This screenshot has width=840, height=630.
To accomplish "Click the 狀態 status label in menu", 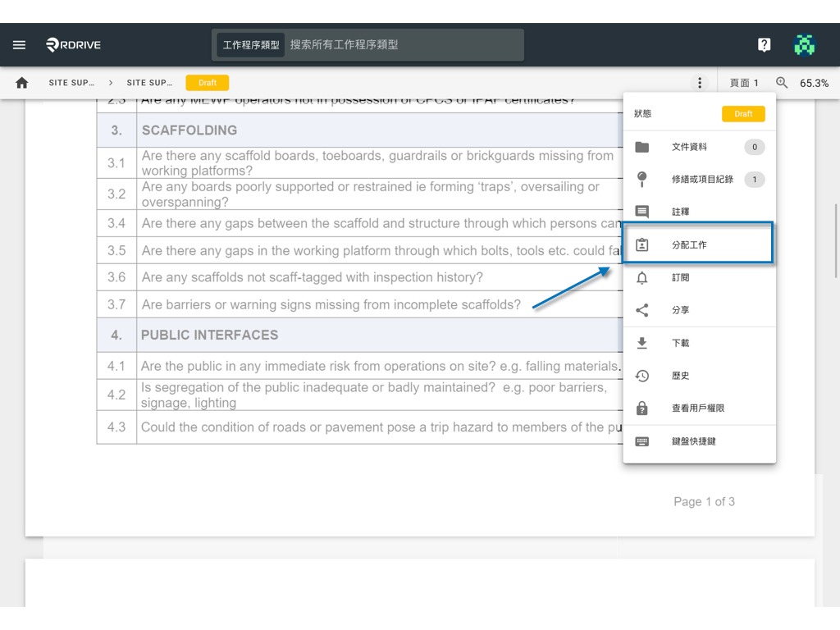I will point(642,113).
